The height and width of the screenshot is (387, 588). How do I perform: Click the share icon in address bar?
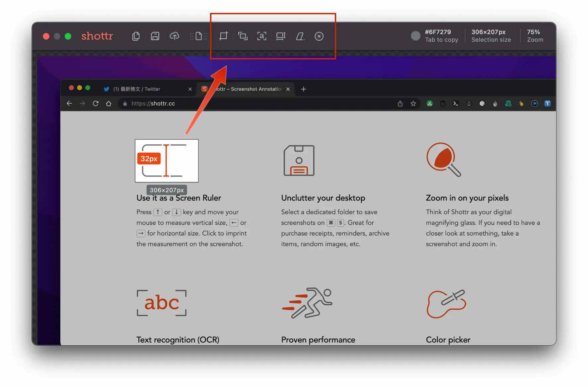click(x=400, y=104)
